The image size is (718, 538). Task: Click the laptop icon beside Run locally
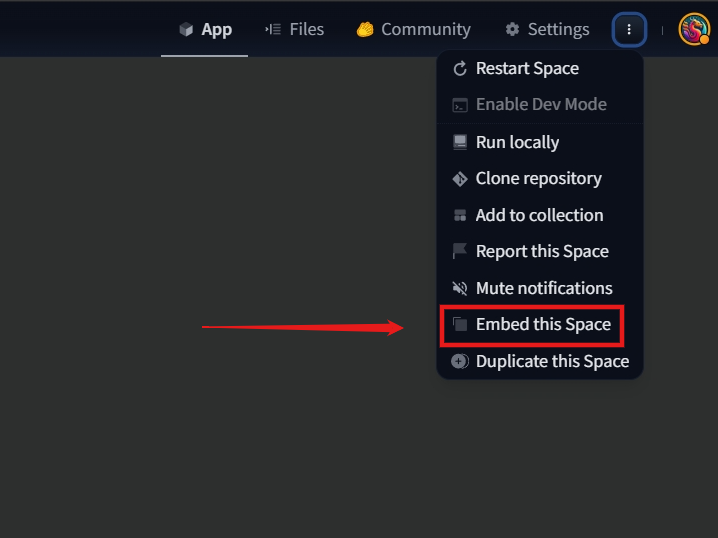tap(460, 142)
